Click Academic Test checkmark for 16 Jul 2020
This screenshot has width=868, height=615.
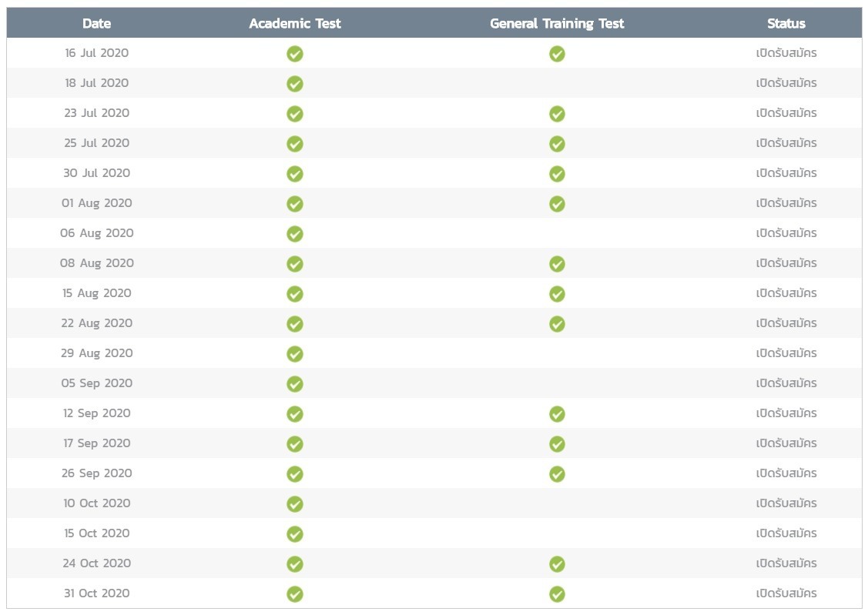[x=295, y=54]
